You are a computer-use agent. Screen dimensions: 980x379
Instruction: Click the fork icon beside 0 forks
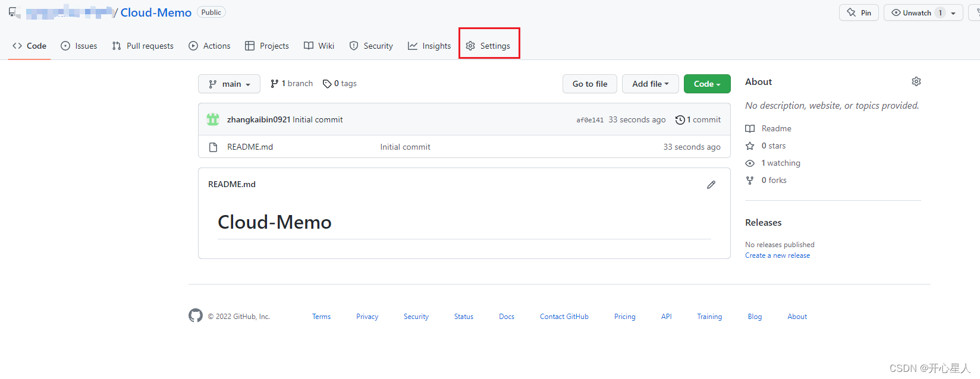tap(750, 181)
